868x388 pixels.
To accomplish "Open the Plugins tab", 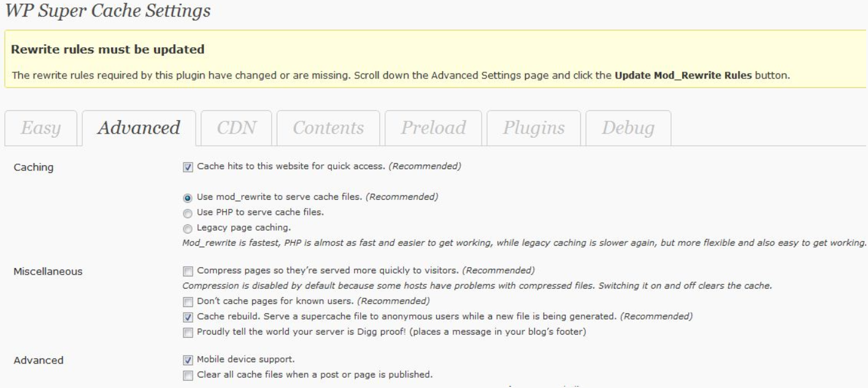I will 534,127.
